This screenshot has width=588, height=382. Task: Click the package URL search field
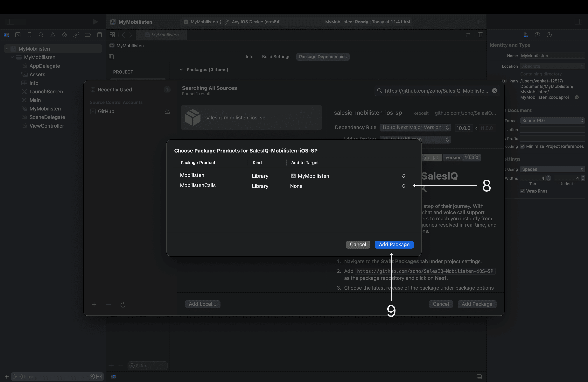coord(437,91)
